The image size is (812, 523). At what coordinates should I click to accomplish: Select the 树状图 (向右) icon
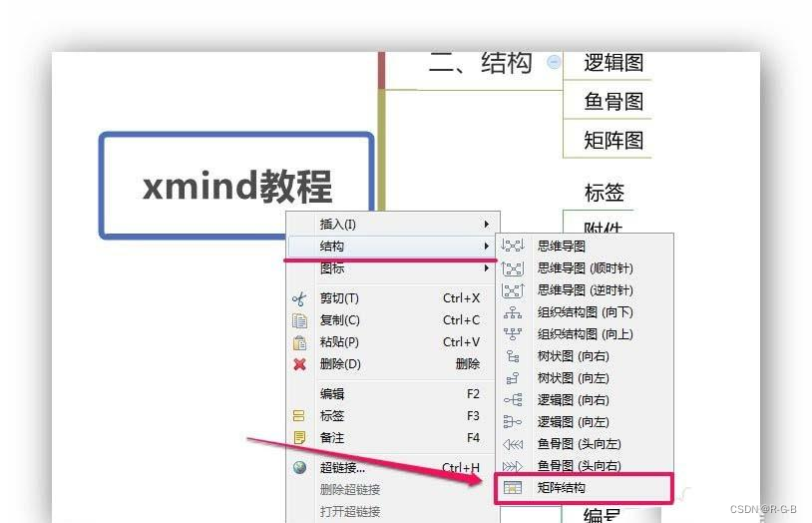tap(513, 356)
